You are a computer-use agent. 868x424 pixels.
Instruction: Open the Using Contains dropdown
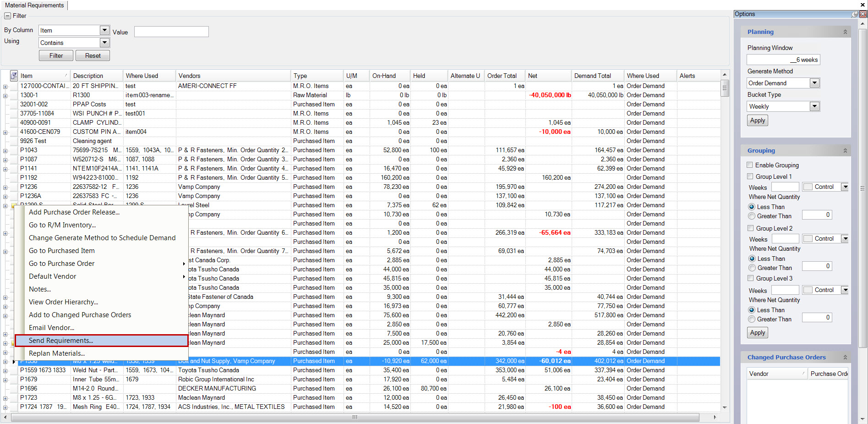[104, 43]
